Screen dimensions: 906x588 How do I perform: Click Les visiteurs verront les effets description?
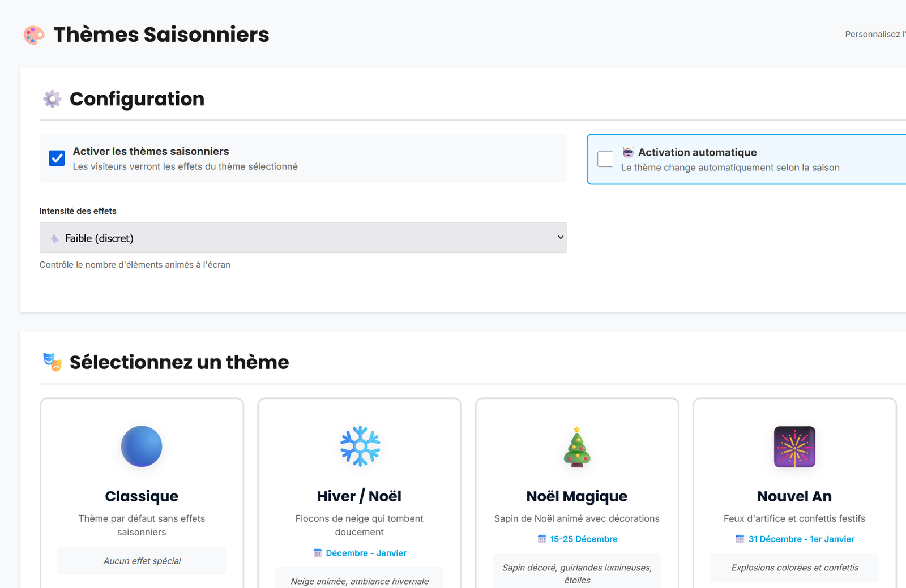tap(185, 166)
